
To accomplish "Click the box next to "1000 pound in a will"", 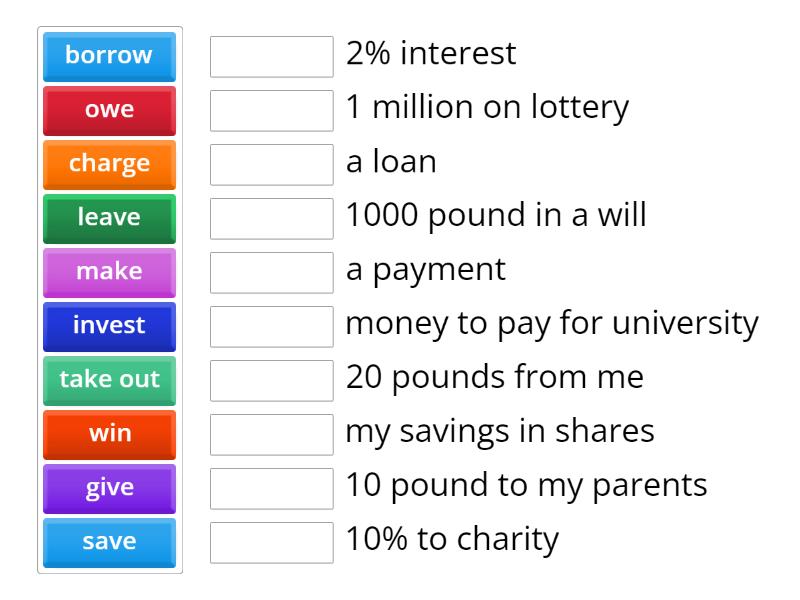I will (271, 219).
